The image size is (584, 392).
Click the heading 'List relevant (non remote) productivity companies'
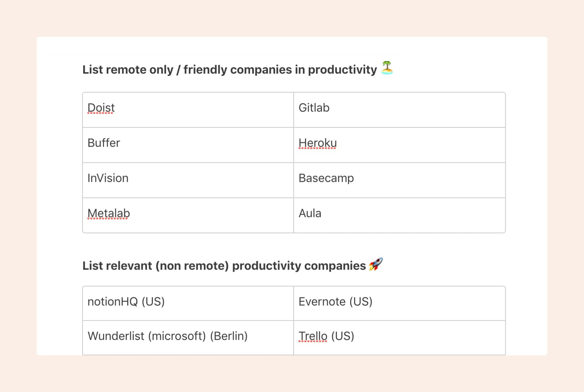pos(224,266)
